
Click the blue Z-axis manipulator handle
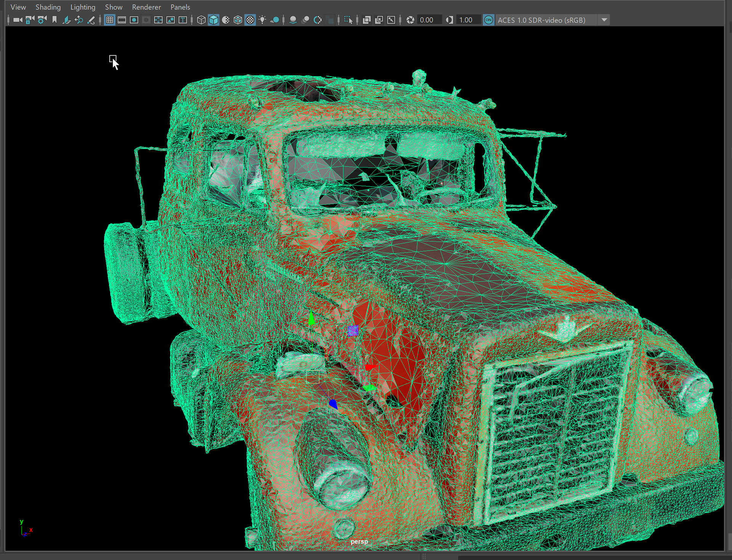pyautogui.click(x=333, y=404)
